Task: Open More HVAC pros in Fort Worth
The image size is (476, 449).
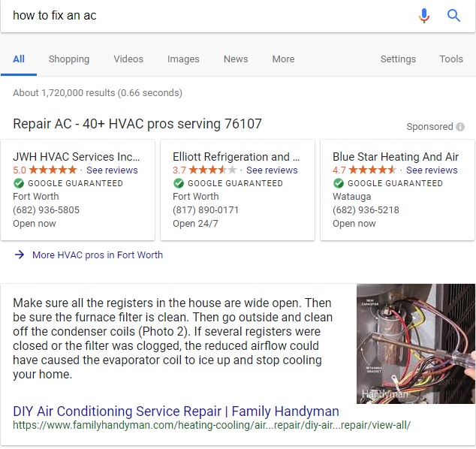Action: [98, 255]
